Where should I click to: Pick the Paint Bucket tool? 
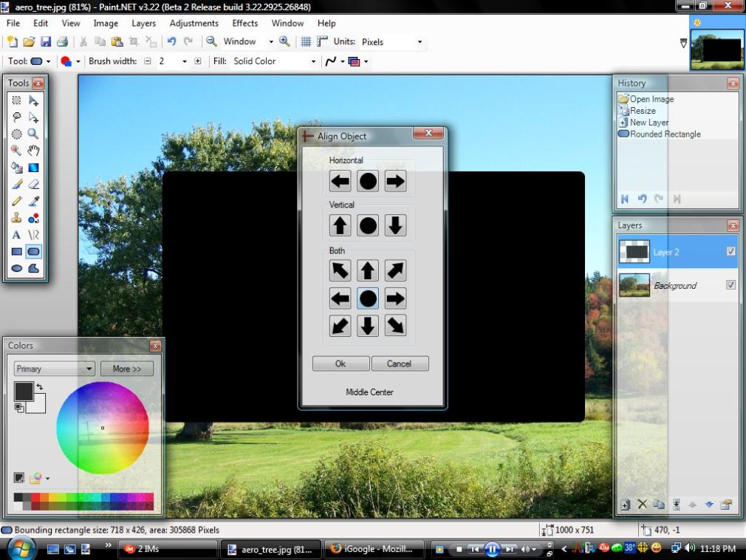coord(16,168)
